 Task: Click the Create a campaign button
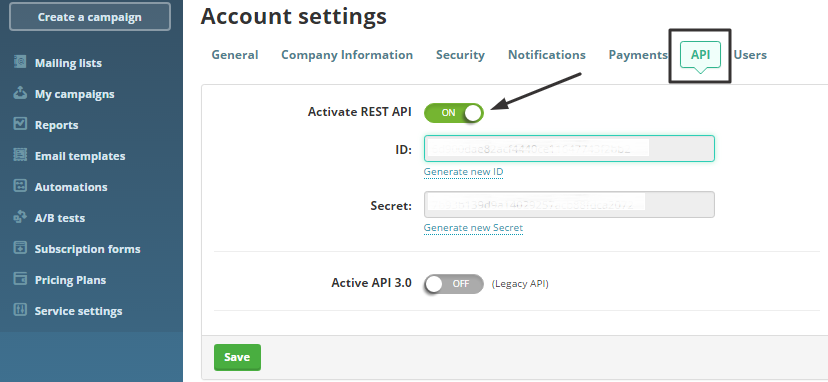pyautogui.click(x=90, y=17)
